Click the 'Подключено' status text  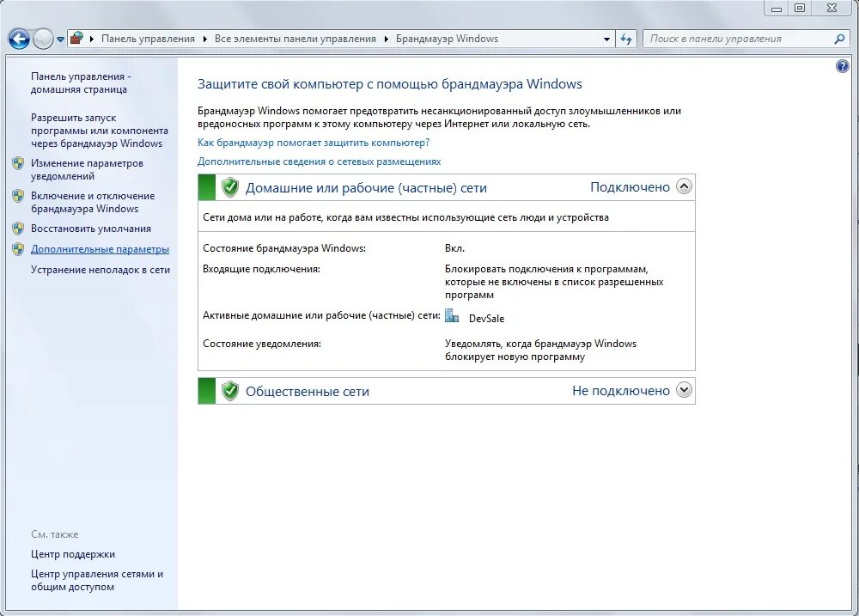(630, 187)
